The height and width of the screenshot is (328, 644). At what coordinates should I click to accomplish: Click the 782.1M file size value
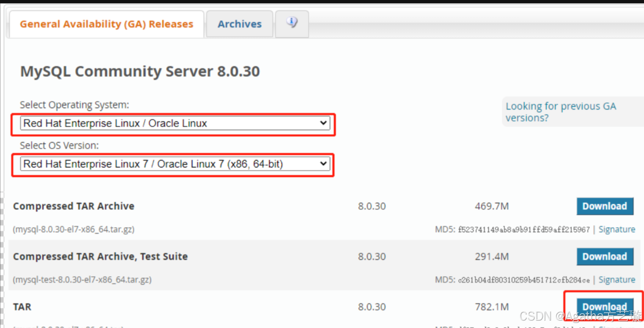click(492, 306)
